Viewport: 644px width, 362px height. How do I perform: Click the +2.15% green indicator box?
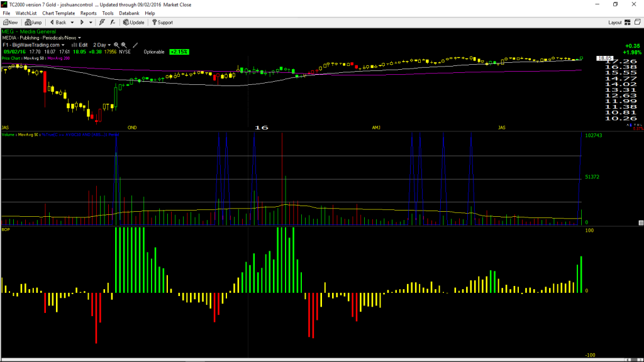pos(179,52)
